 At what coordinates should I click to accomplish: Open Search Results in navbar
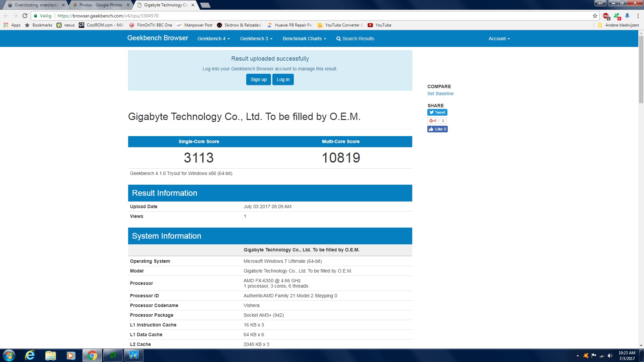[355, 39]
